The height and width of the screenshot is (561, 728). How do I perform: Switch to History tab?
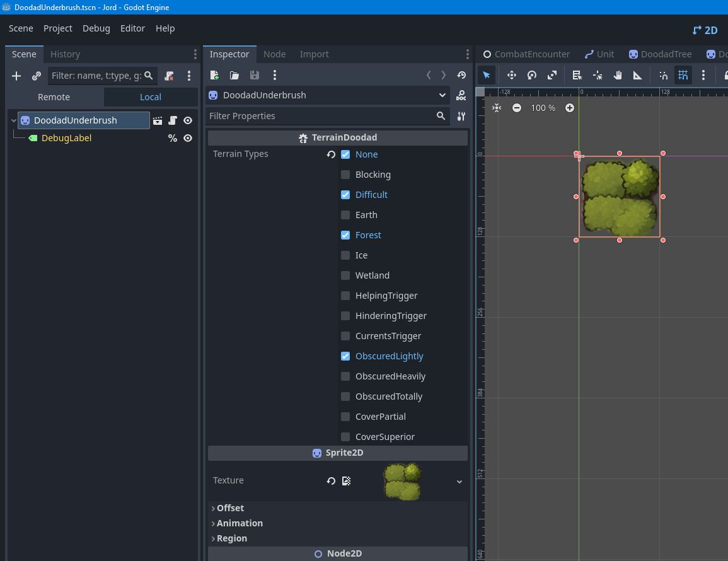pos(65,54)
